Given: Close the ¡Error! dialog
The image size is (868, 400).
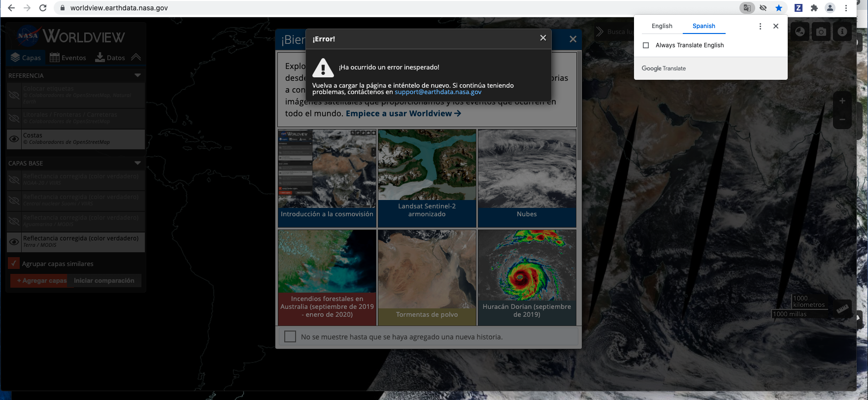Looking at the screenshot, I should (543, 38).
